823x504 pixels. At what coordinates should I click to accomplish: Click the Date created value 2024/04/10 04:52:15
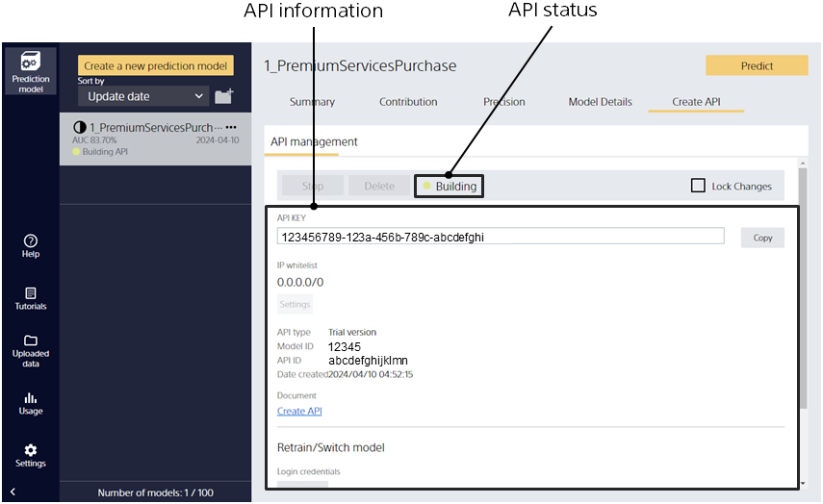coord(371,374)
